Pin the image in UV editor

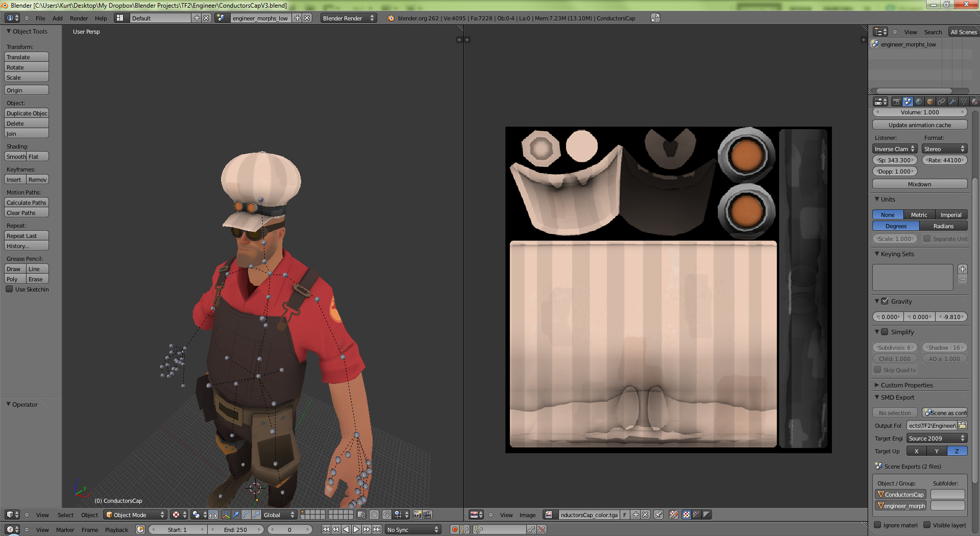[658, 515]
